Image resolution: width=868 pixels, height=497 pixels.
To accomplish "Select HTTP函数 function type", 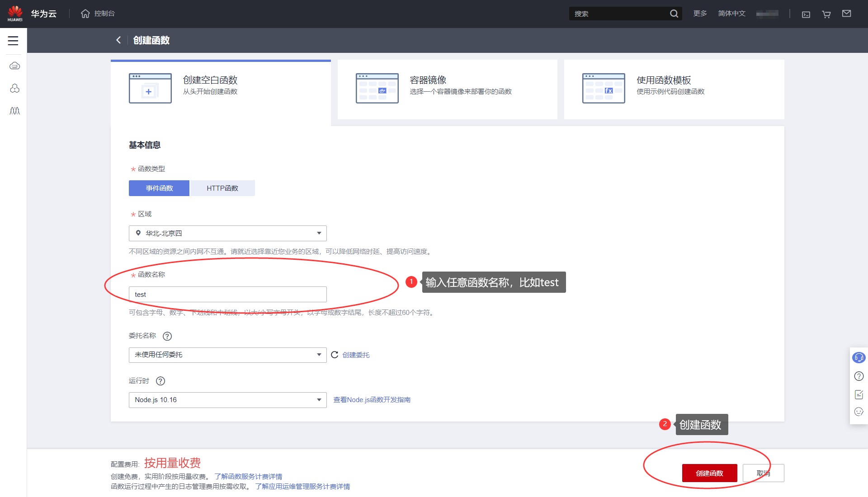I will tap(222, 188).
